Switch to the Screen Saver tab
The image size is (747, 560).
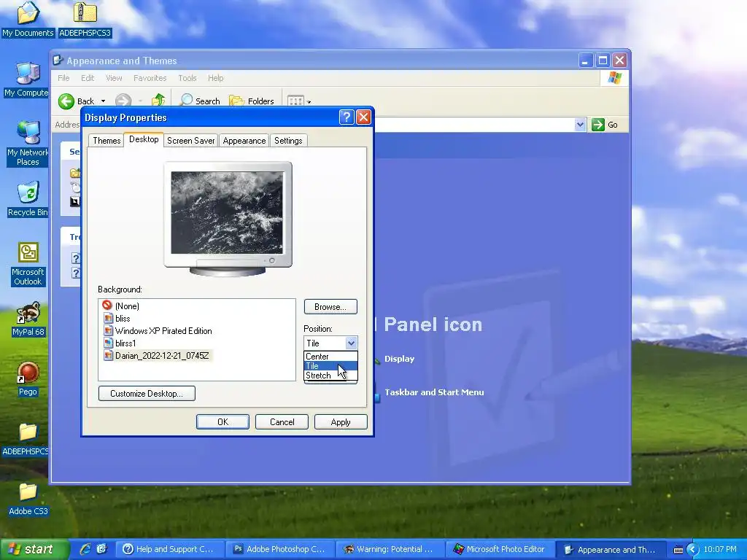(x=190, y=141)
